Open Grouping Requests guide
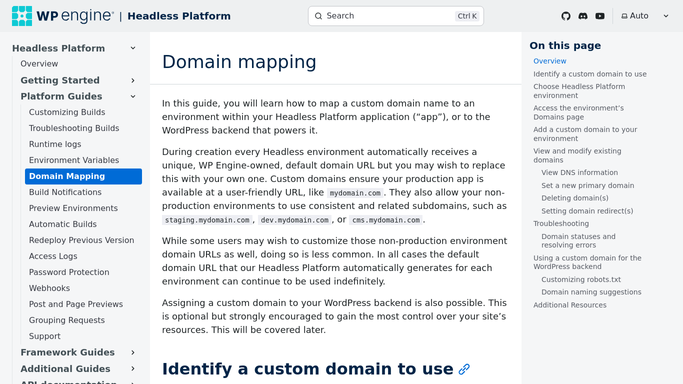Image resolution: width=683 pixels, height=384 pixels. pyautogui.click(x=67, y=320)
